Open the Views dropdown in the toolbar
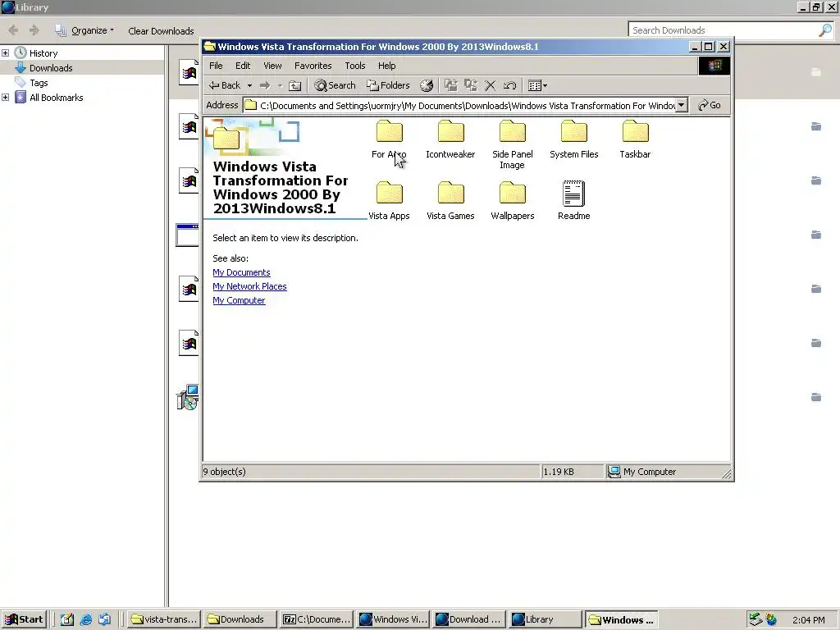This screenshot has width=840, height=630. click(537, 85)
